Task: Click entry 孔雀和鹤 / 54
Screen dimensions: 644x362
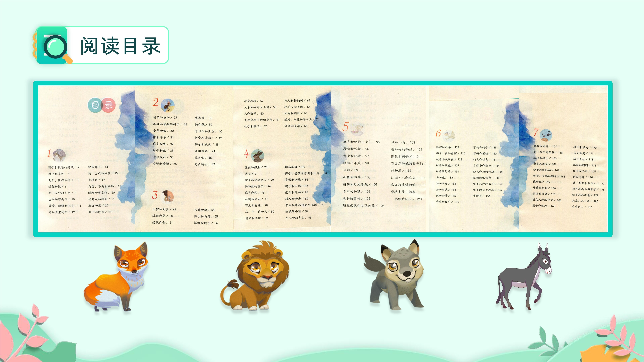Action: (x=204, y=210)
